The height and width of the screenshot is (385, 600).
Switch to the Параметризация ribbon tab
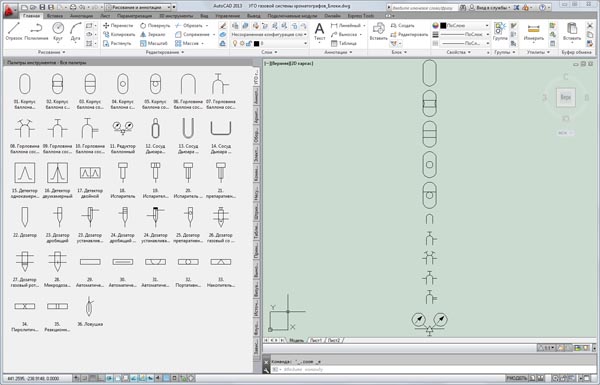(x=134, y=16)
